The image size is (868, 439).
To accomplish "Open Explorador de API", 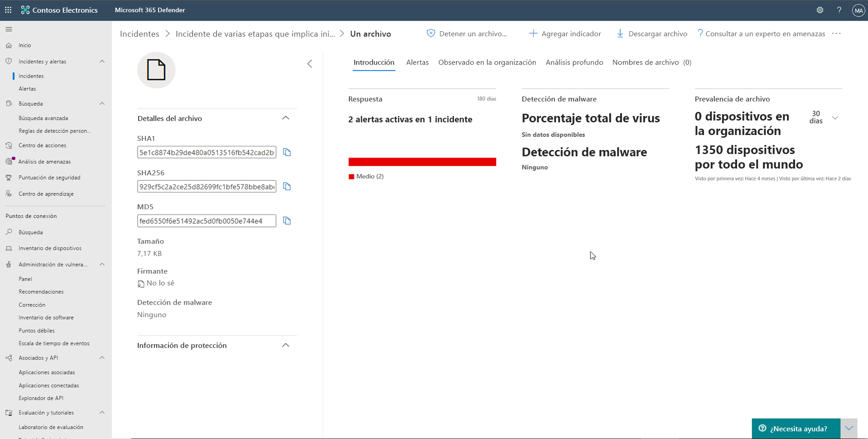I will (x=41, y=398).
